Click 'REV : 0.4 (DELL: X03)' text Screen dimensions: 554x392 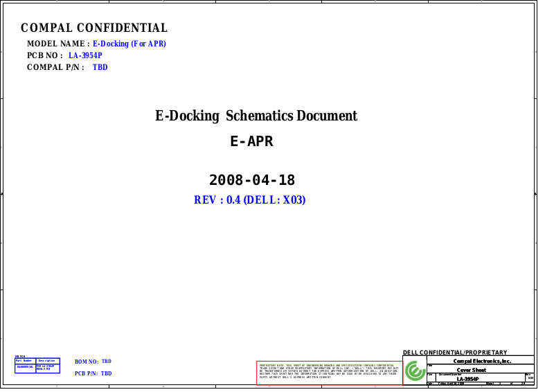coord(250,200)
